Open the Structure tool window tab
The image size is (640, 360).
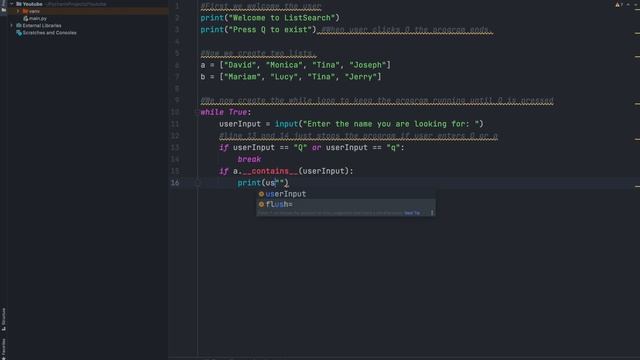click(x=4, y=319)
